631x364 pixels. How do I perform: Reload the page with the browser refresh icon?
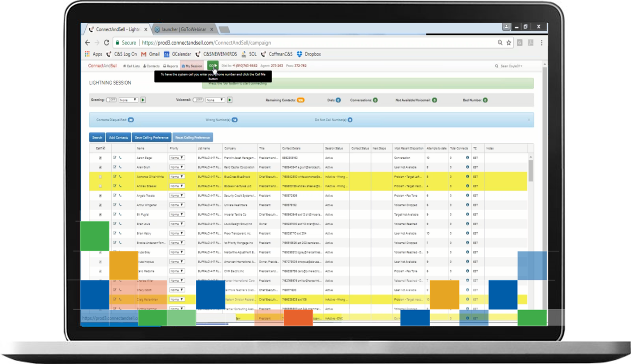tap(107, 43)
